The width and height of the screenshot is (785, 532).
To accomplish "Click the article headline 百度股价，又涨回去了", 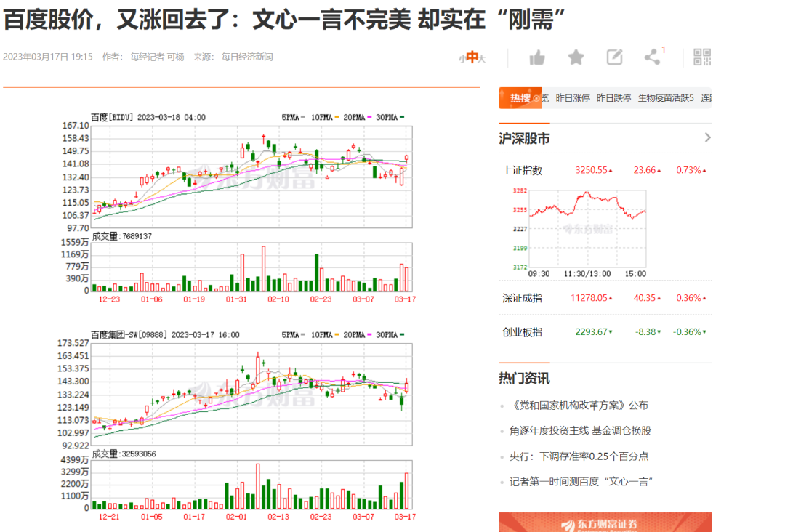I will 284,20.
